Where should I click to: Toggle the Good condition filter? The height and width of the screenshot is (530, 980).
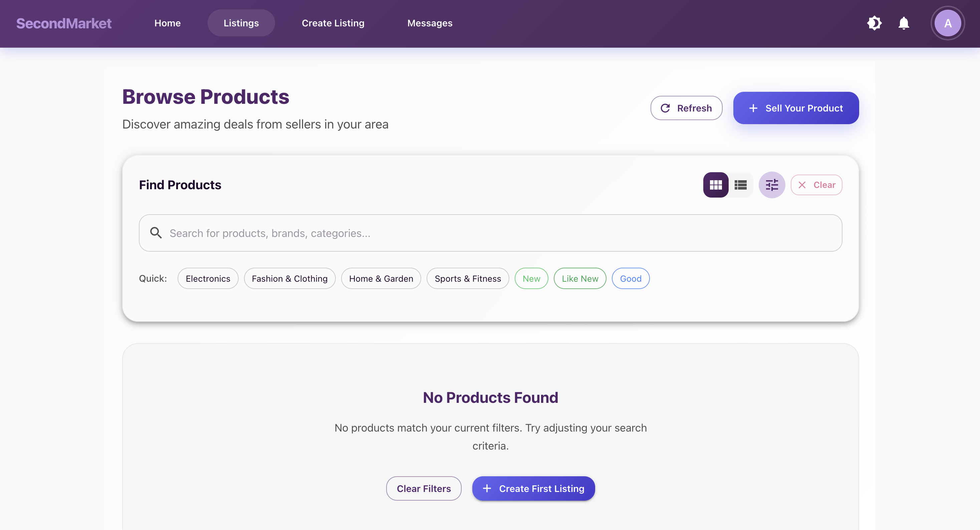631,278
